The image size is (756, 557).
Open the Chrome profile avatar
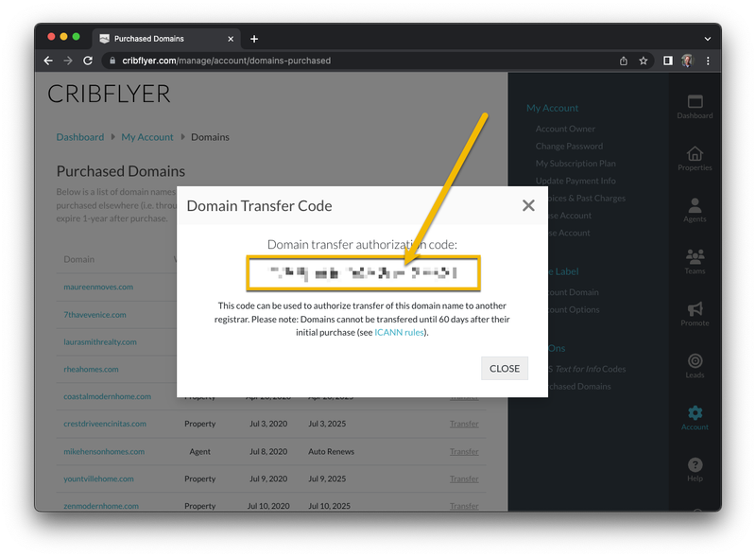[x=687, y=61]
